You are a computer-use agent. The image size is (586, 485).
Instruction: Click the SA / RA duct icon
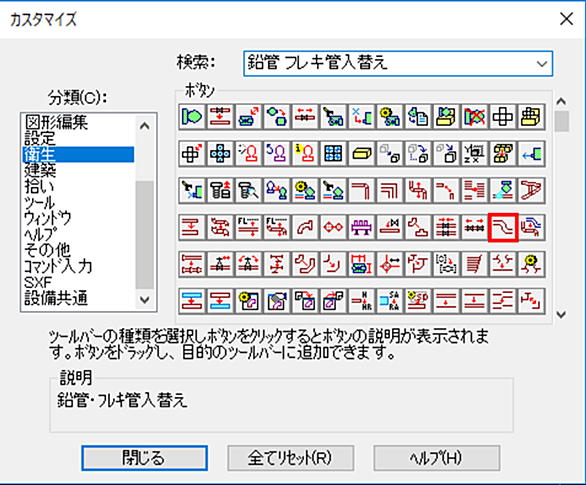(390, 301)
